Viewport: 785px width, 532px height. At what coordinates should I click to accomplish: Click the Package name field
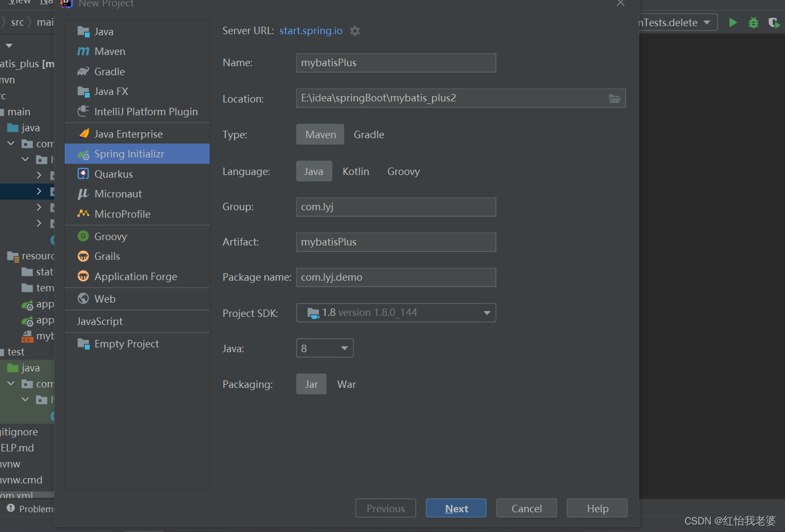396,277
